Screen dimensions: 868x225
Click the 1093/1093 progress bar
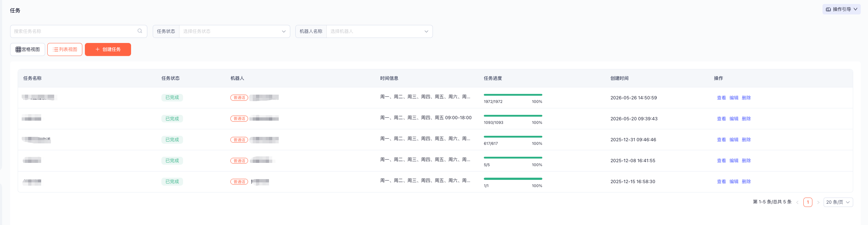click(x=513, y=116)
